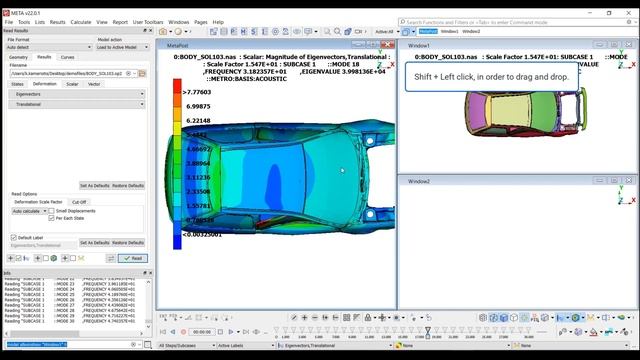
Task: Toggle the deformation checkbox beside first plus button
Action: [x=19, y=258]
